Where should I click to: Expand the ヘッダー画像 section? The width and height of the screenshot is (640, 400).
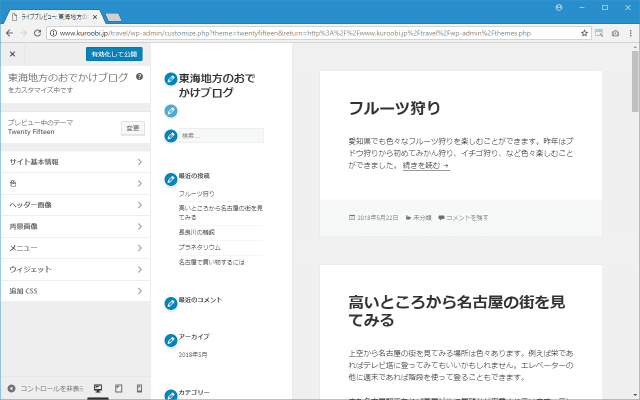pyautogui.click(x=75, y=204)
